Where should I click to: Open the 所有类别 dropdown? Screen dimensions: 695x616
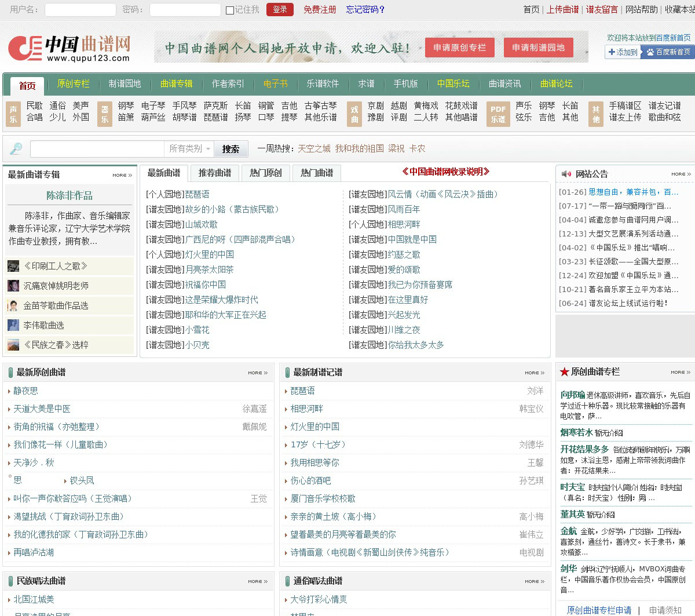(x=189, y=149)
